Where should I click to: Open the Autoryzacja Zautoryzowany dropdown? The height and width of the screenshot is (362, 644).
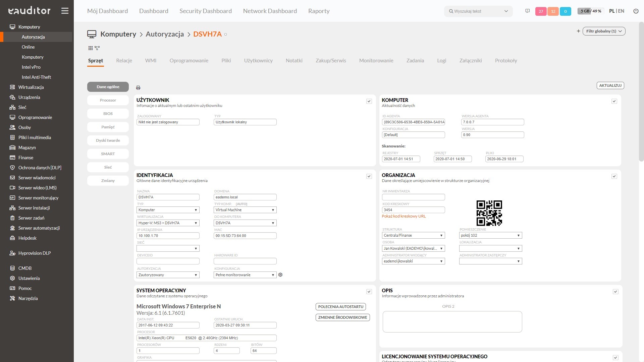point(168,275)
